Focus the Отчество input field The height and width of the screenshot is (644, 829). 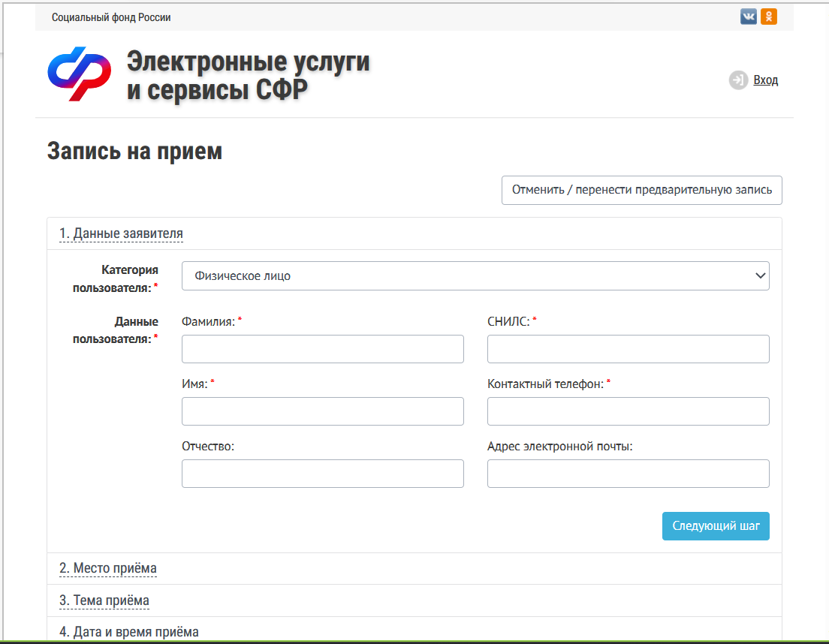pos(322,473)
